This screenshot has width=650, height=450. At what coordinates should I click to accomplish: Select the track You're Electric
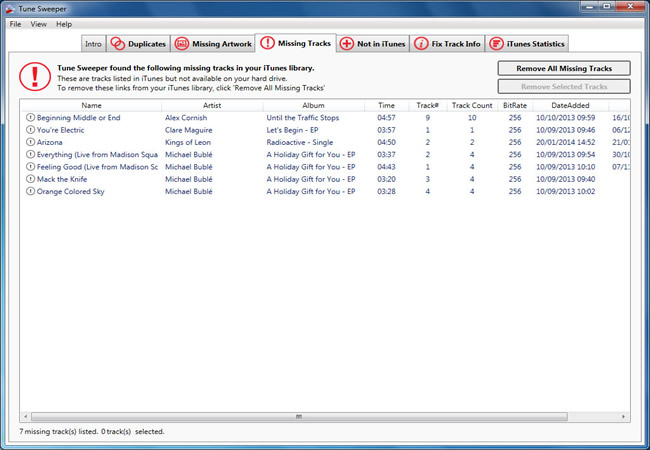[x=61, y=130]
